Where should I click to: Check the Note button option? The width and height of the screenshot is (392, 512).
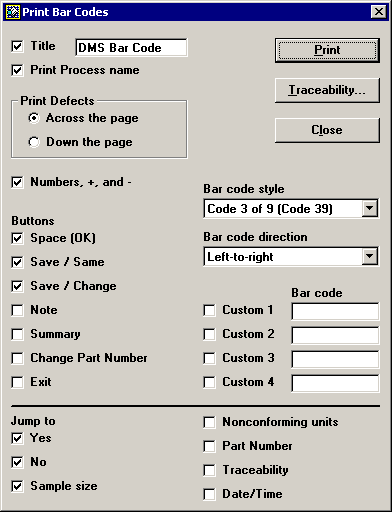pyautogui.click(x=17, y=310)
